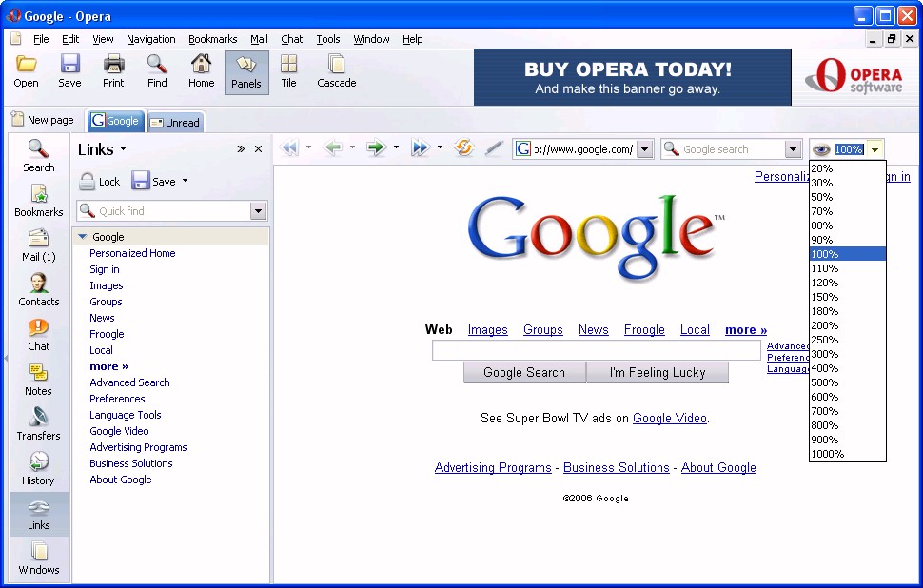
Task: Go to Home page via toolbar
Action: [x=201, y=71]
